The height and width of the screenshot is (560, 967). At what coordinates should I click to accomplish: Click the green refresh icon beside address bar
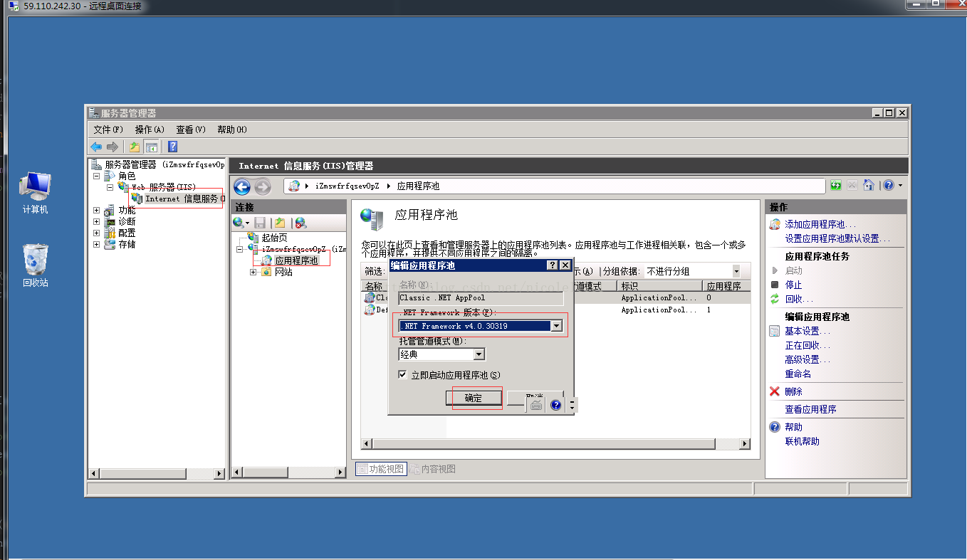pyautogui.click(x=836, y=185)
